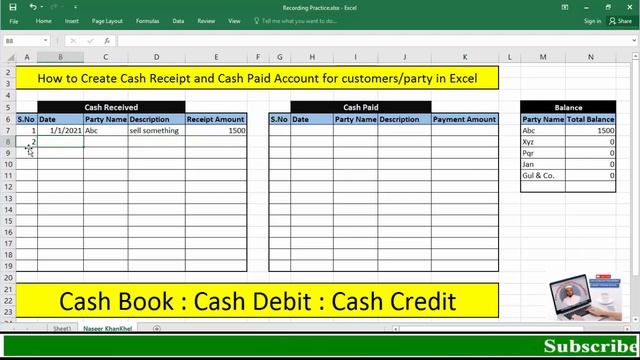
Task: Open the View ribbon tab
Action: click(x=234, y=21)
